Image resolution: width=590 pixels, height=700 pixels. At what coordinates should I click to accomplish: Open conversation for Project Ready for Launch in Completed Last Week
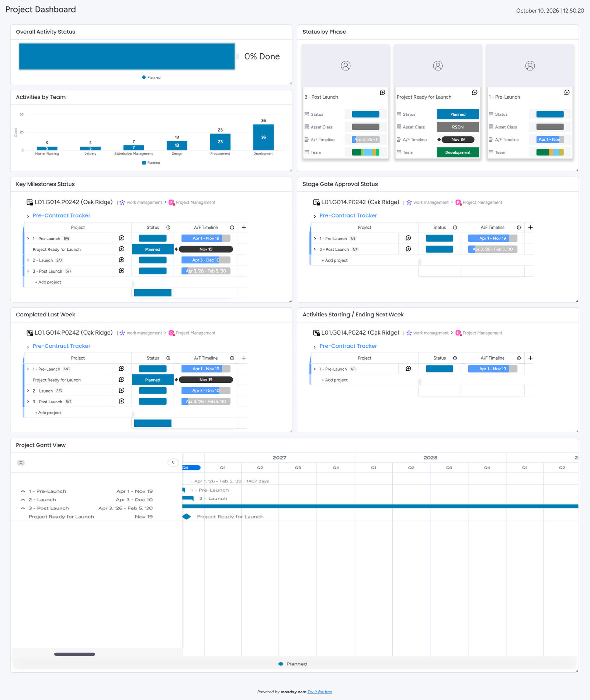[x=122, y=380]
